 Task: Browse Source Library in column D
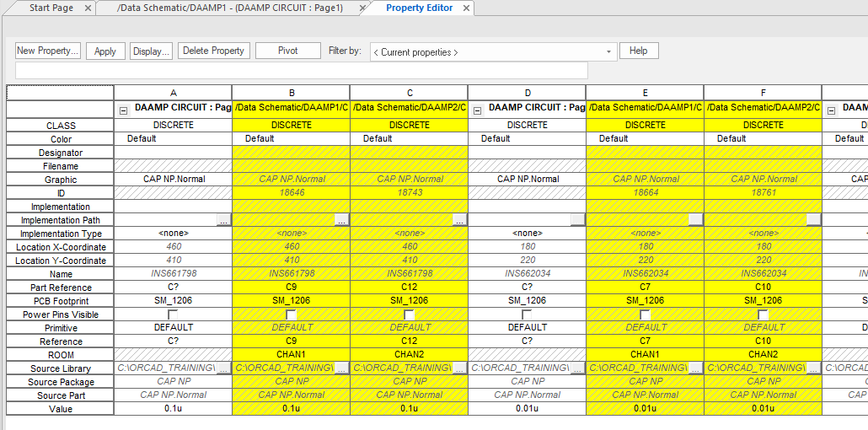click(x=577, y=368)
